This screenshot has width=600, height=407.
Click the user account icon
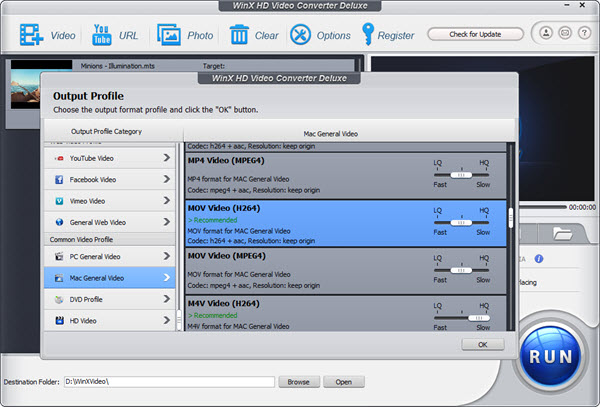coord(546,33)
